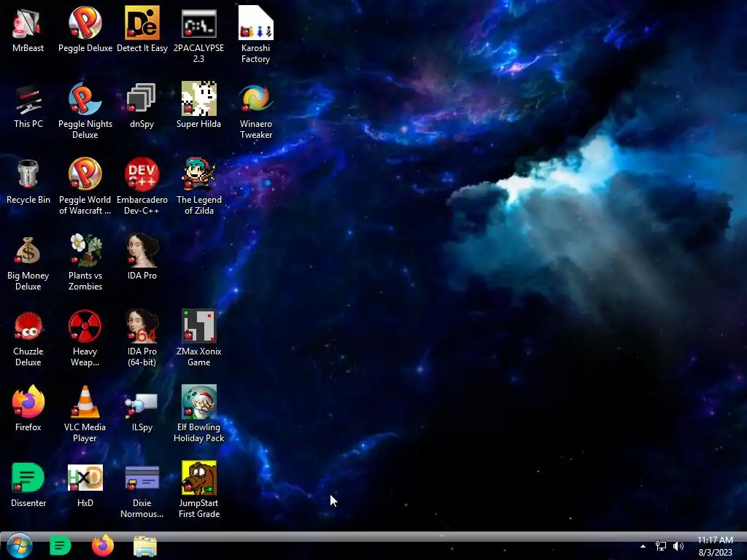Open the Windows Start menu
The image size is (747, 560).
pyautogui.click(x=19, y=545)
